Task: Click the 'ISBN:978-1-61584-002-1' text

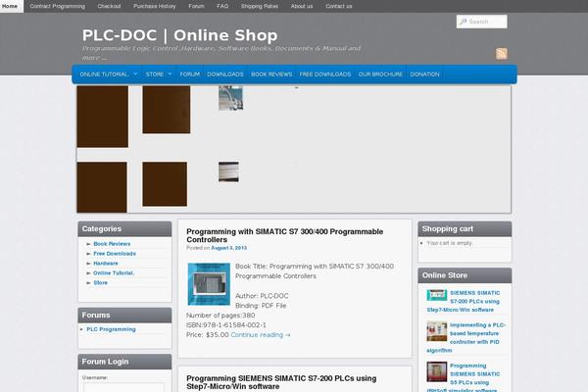Action: tap(226, 324)
